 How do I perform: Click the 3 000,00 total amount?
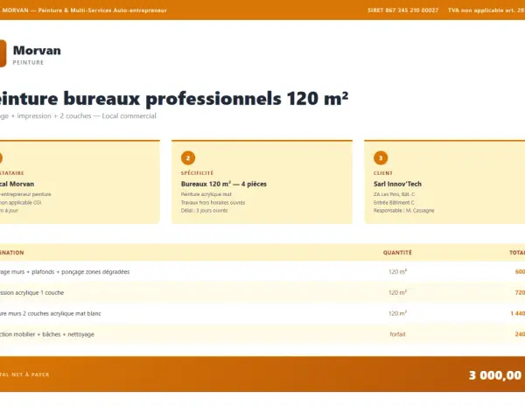495,375
